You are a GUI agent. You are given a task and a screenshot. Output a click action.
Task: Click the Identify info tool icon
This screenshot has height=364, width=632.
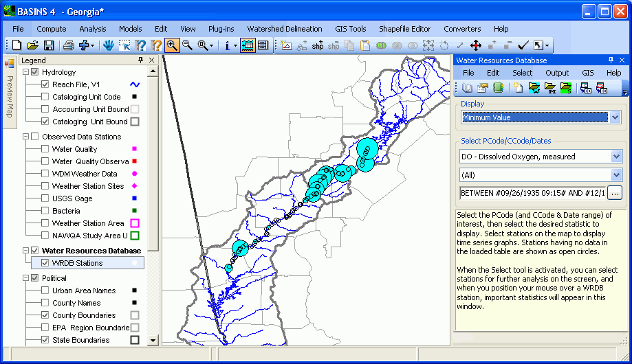pos(227,45)
